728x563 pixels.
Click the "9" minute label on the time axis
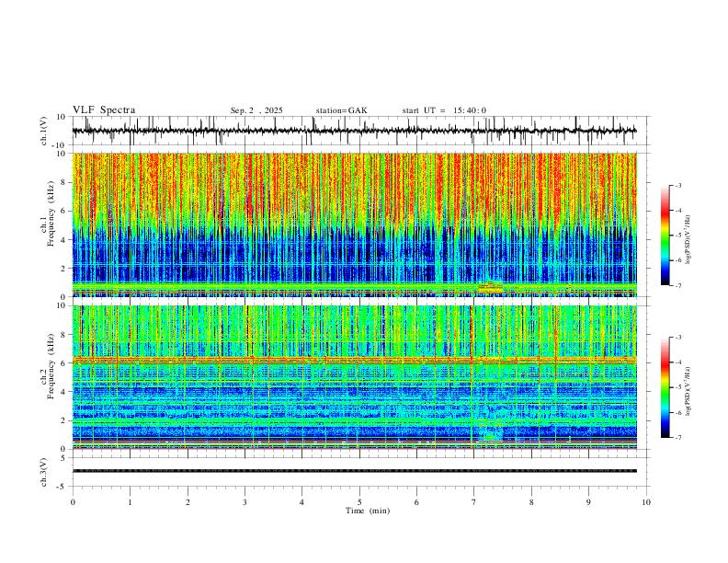pos(588,502)
